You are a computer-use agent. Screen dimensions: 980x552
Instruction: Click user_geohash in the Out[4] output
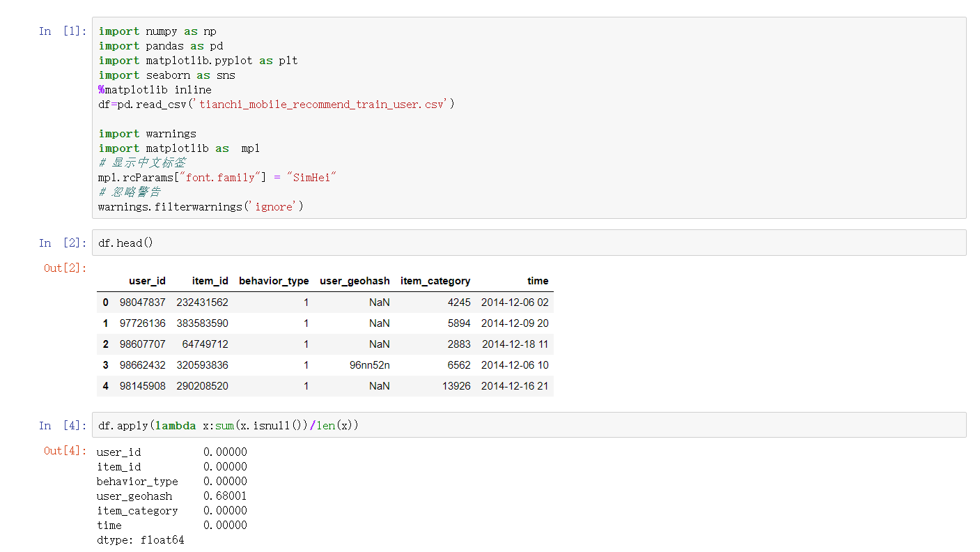[x=134, y=496]
